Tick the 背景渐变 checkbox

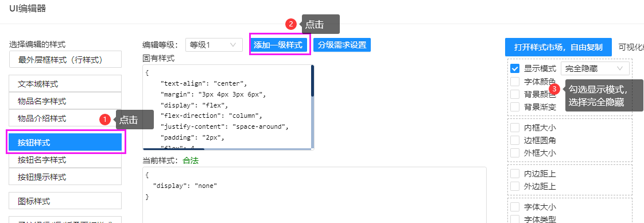(515, 106)
